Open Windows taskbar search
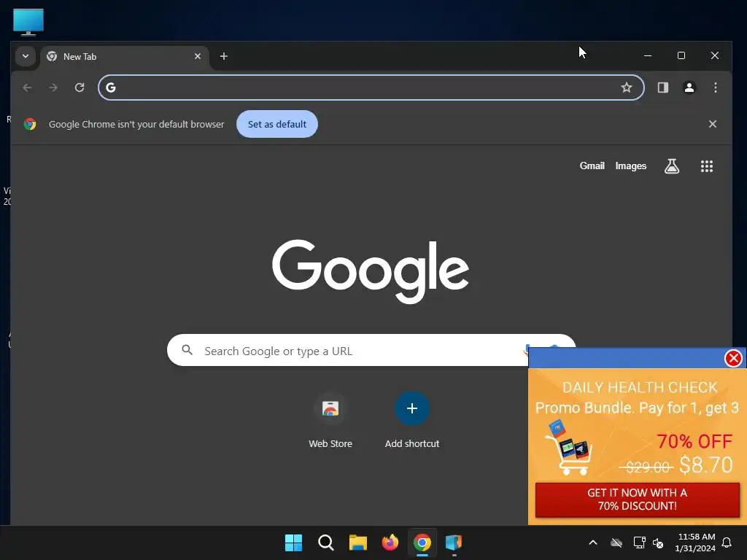The image size is (747, 560). (x=326, y=542)
